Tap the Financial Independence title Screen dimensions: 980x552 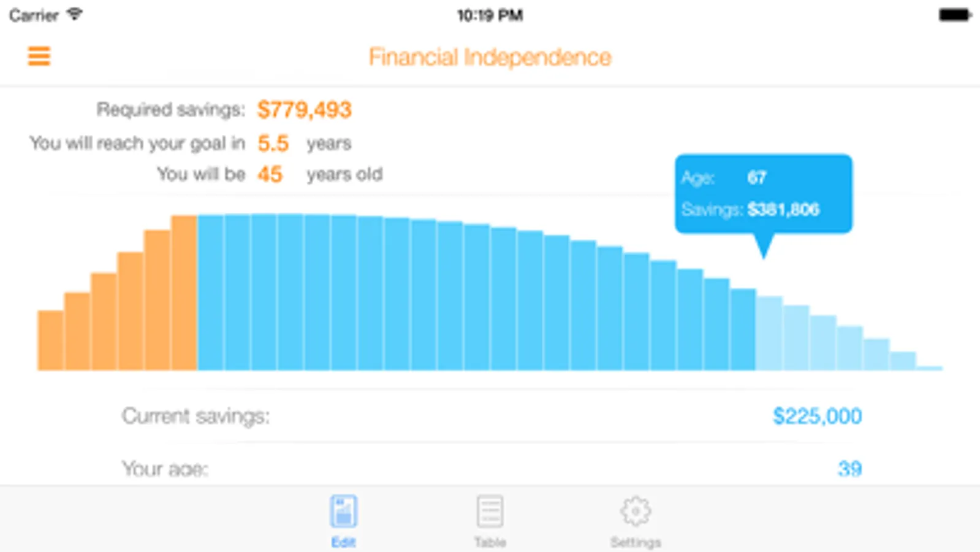490,57
